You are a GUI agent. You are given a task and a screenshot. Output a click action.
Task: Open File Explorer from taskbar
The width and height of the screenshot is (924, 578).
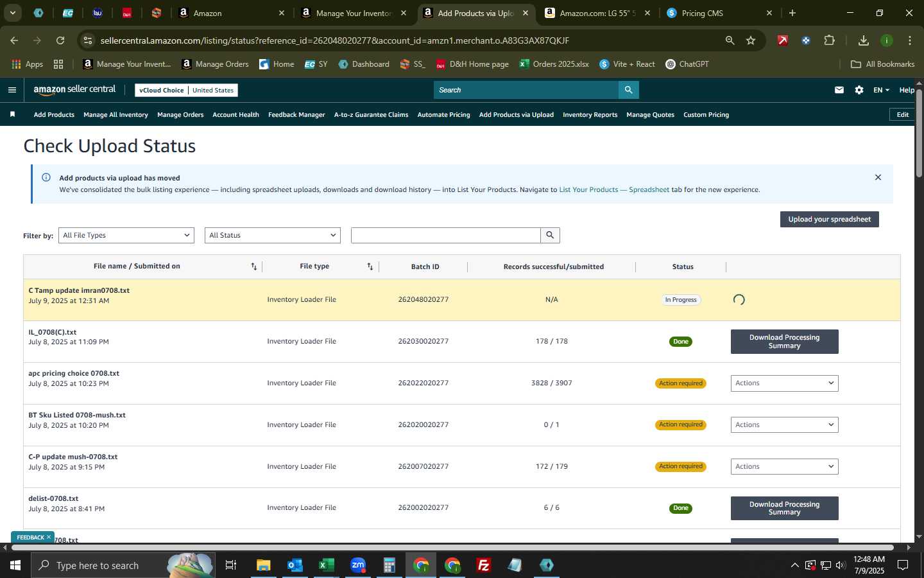click(x=264, y=565)
